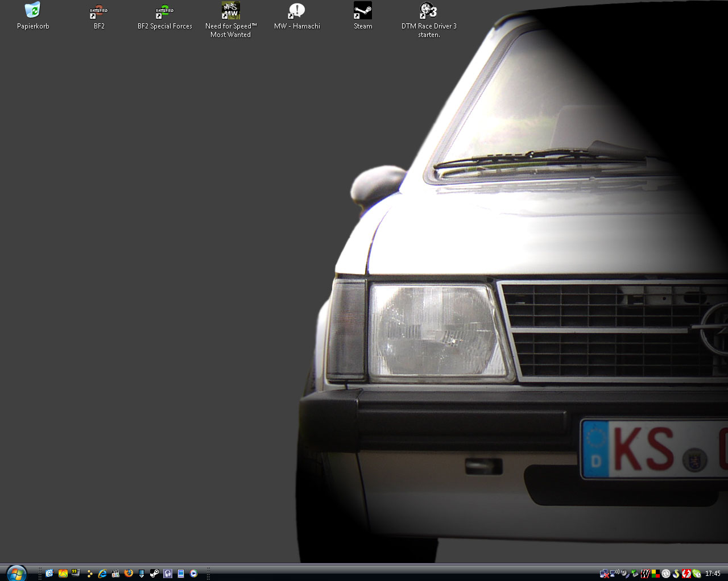Click the taskbar clock showing 17:45
Viewport: 728px width, 581px height.
tap(713, 574)
